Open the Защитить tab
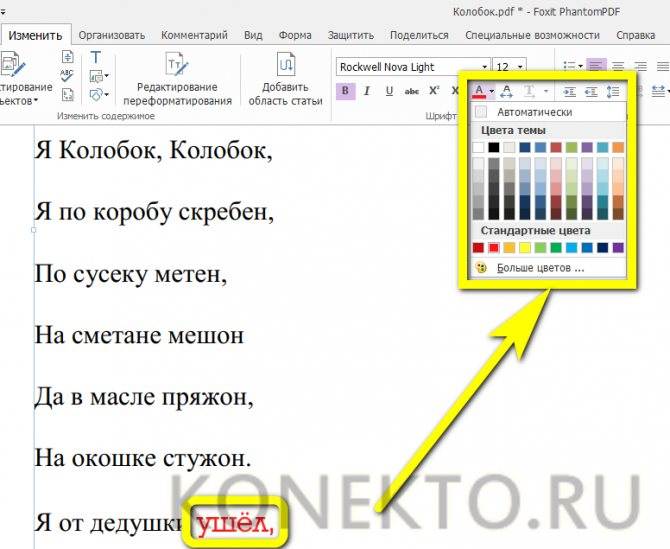This screenshot has height=549, width=670. coord(351,35)
